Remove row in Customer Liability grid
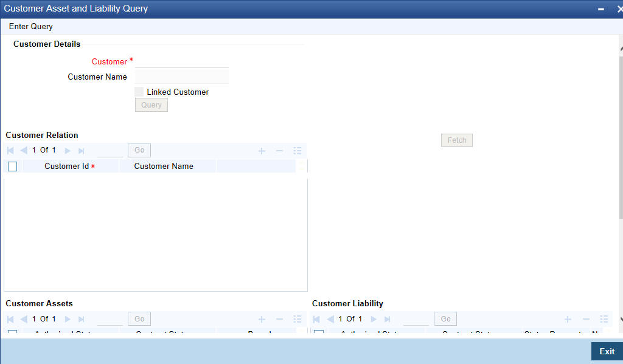Viewport: 623px width, 364px height. [x=586, y=319]
